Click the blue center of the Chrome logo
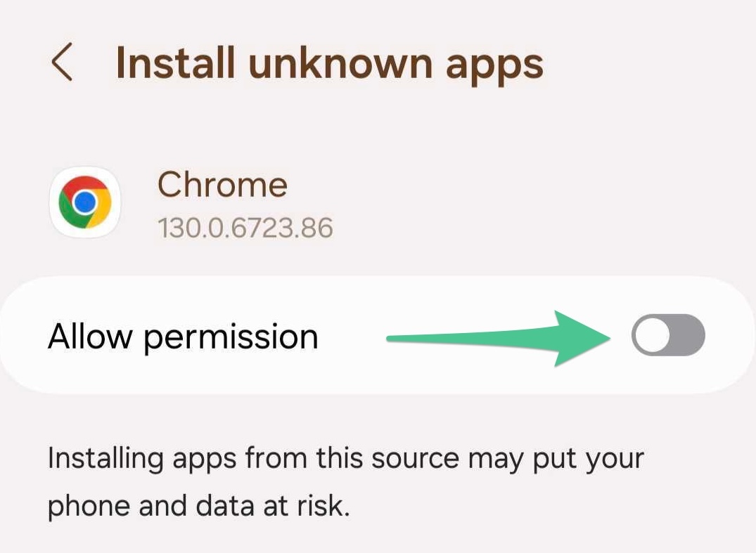Screen dimensions: 756x553 click(x=84, y=202)
